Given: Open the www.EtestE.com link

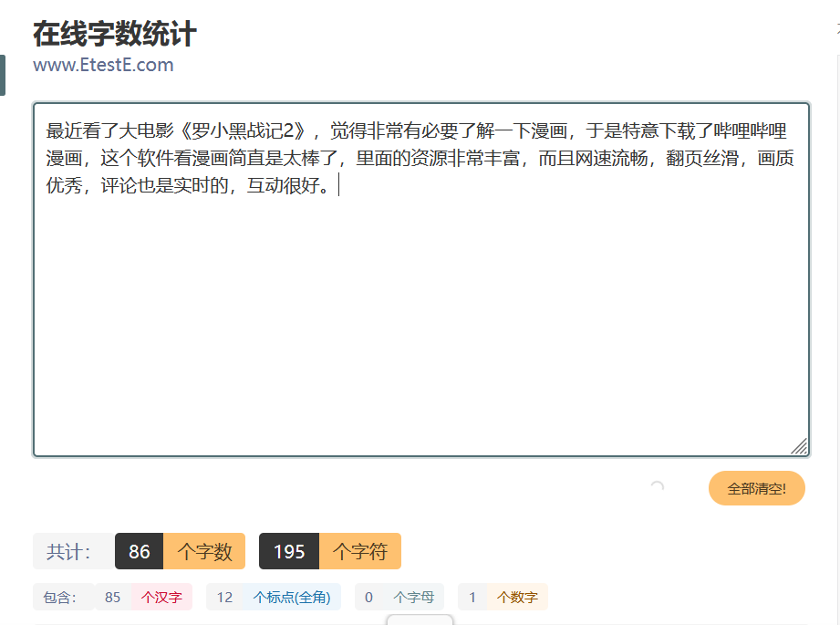Looking at the screenshot, I should [x=103, y=65].
